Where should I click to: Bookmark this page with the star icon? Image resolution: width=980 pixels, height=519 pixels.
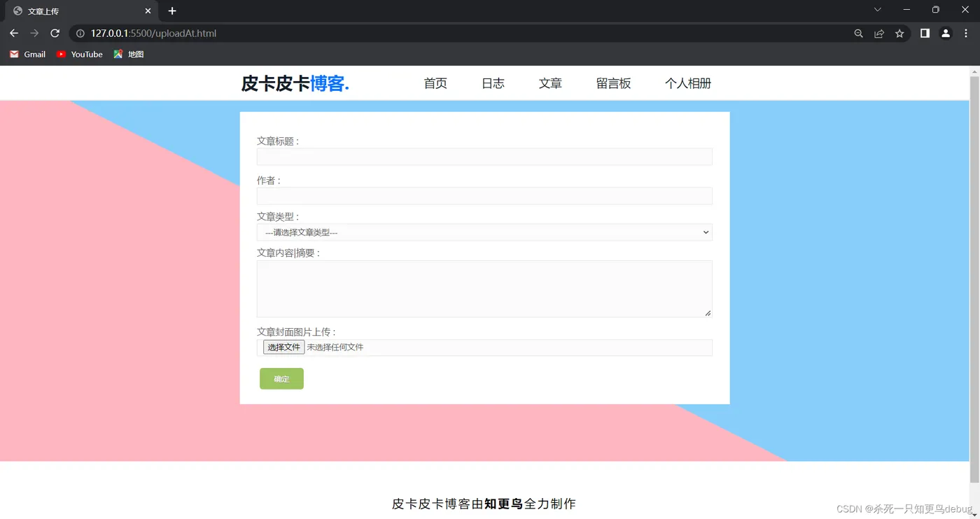(899, 34)
